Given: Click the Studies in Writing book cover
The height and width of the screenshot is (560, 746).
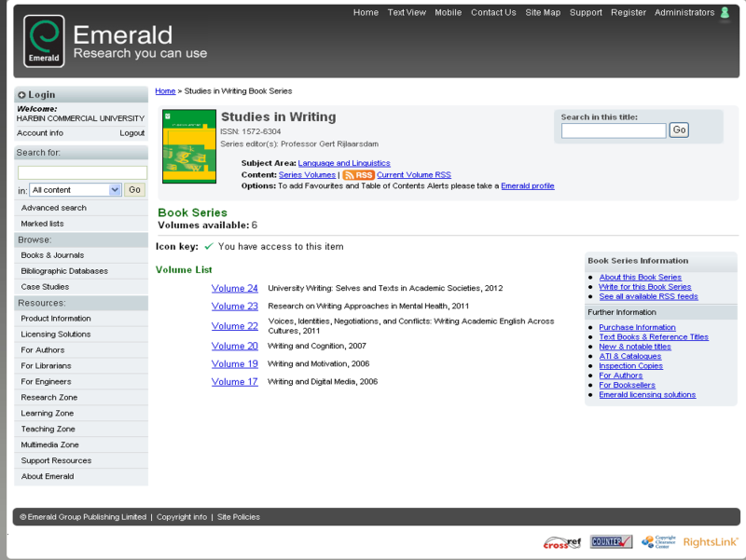Looking at the screenshot, I should (x=189, y=146).
